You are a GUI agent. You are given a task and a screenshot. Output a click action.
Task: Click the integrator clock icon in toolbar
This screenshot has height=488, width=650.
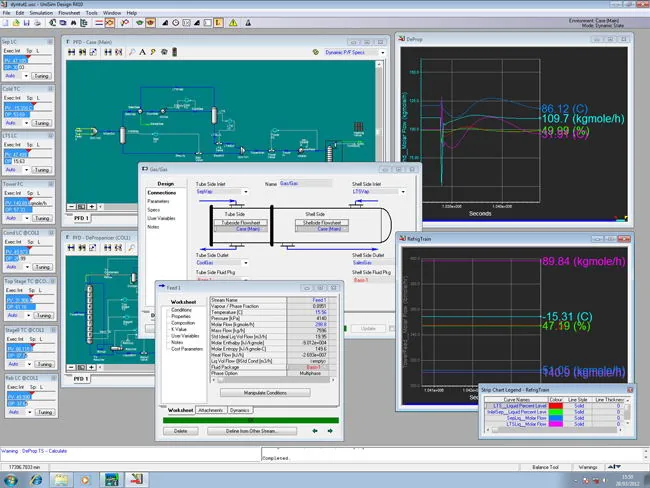(176, 23)
